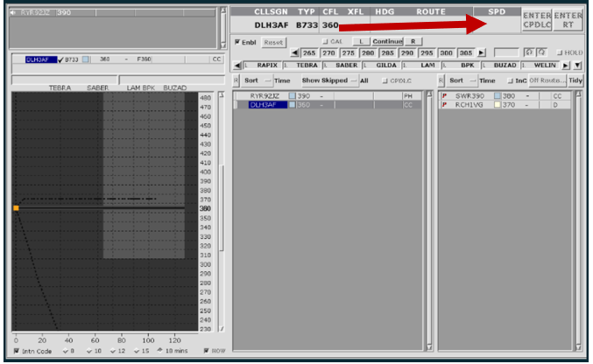
Task: Click the left arrow before level 265
Action: coord(294,52)
